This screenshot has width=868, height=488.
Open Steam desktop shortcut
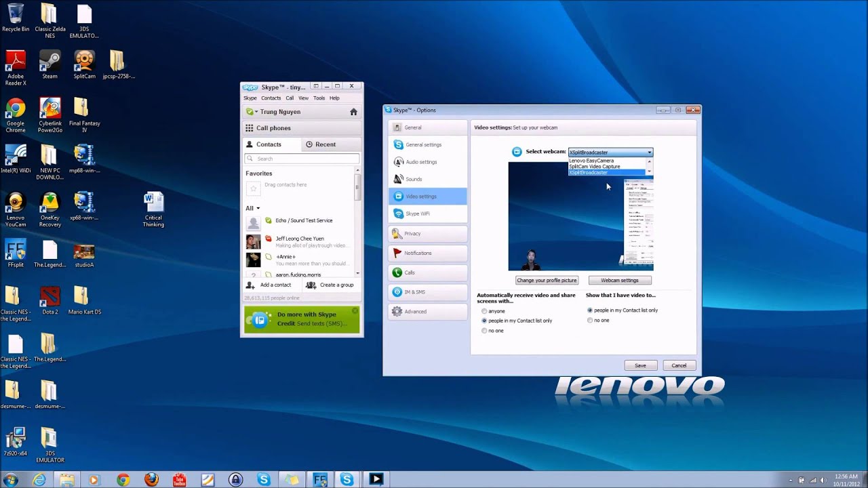pos(50,65)
